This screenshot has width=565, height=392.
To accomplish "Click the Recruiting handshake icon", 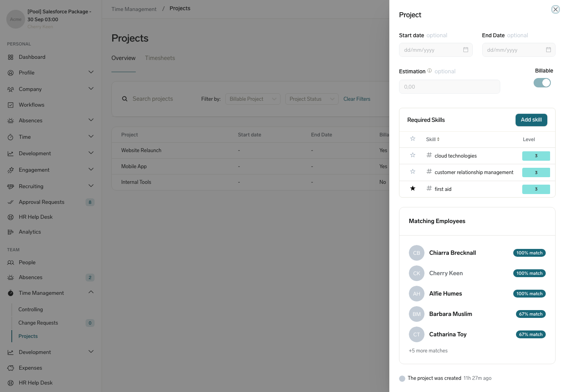I will coord(11,187).
